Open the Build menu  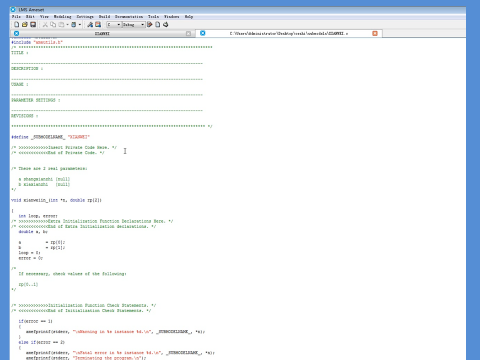tap(104, 17)
